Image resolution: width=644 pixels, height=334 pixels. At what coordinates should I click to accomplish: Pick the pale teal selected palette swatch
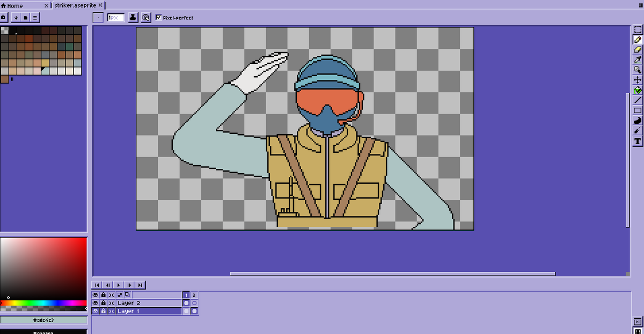tap(45, 71)
